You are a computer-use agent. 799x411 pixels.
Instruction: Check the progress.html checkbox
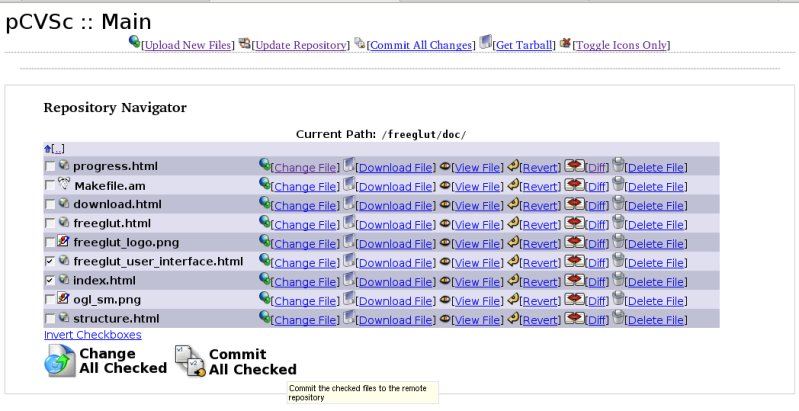click(50, 167)
